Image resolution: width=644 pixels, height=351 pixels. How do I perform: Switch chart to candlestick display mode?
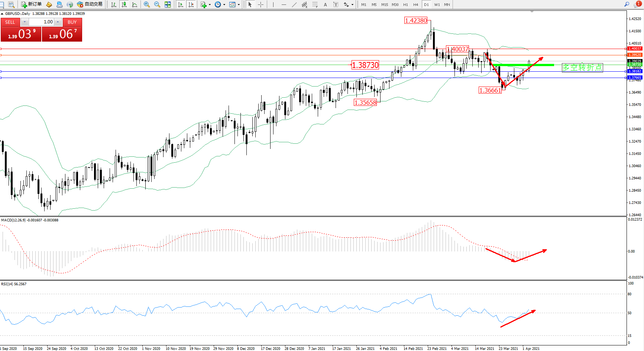[124, 4]
